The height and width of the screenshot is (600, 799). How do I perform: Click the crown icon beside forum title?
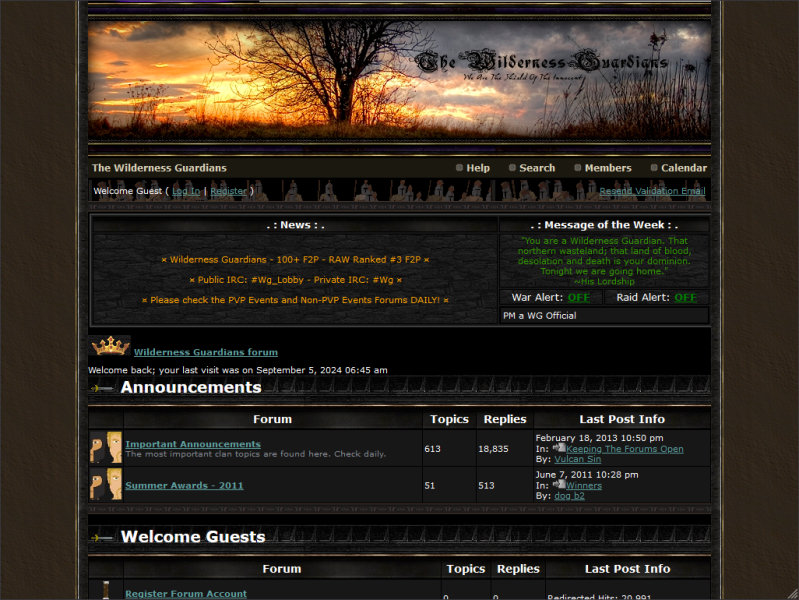click(110, 347)
